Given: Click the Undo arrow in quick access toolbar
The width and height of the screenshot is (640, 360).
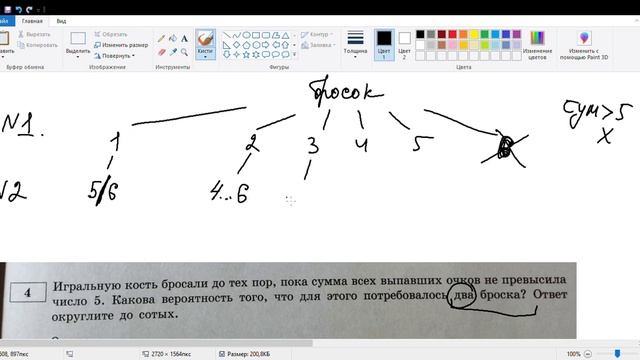Looking at the screenshot, I should pyautogui.click(x=19, y=9).
